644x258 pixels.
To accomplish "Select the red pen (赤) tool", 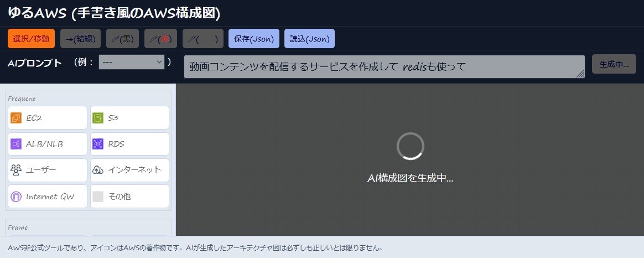I will [160, 39].
